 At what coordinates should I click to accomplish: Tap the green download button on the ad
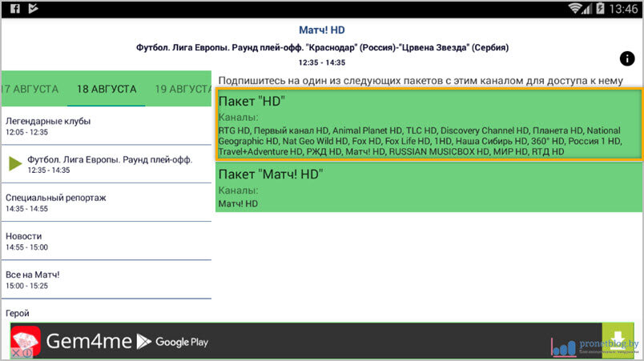(x=618, y=340)
